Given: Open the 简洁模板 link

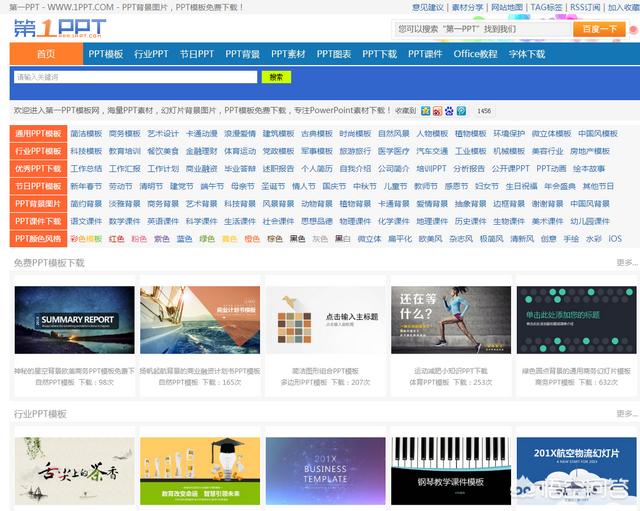Looking at the screenshot, I should click(86, 133).
